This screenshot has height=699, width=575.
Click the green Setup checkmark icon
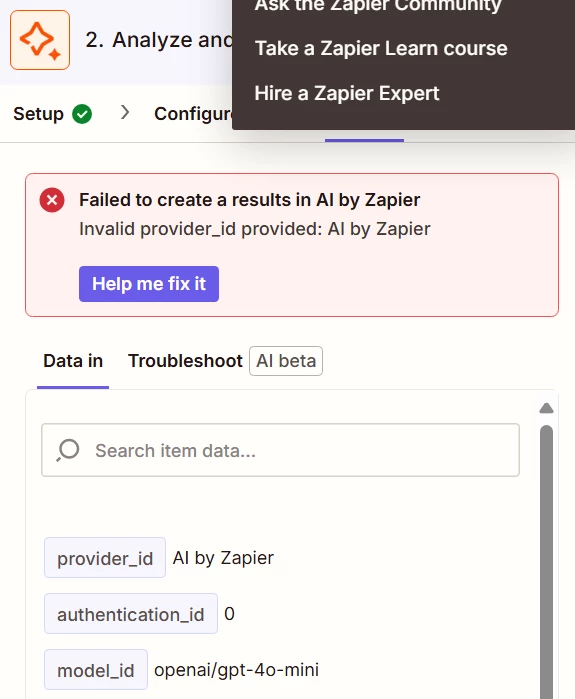(x=82, y=114)
